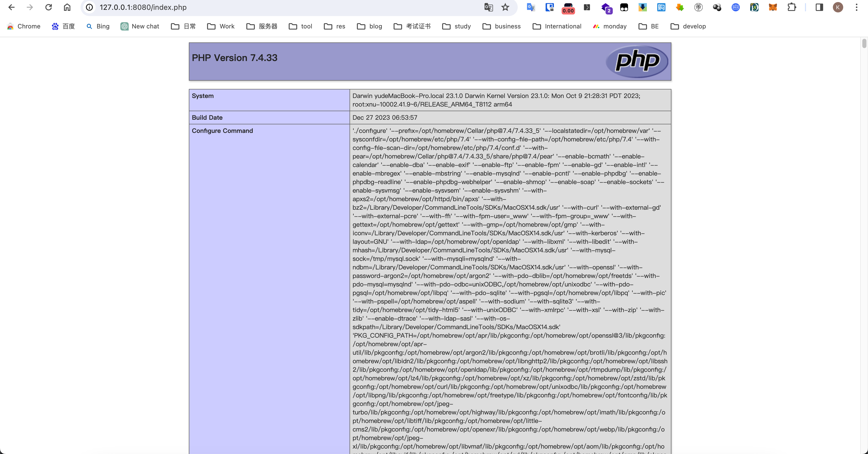868x454 pixels.
Task: Open the user profile K avatar menu
Action: coord(838,7)
